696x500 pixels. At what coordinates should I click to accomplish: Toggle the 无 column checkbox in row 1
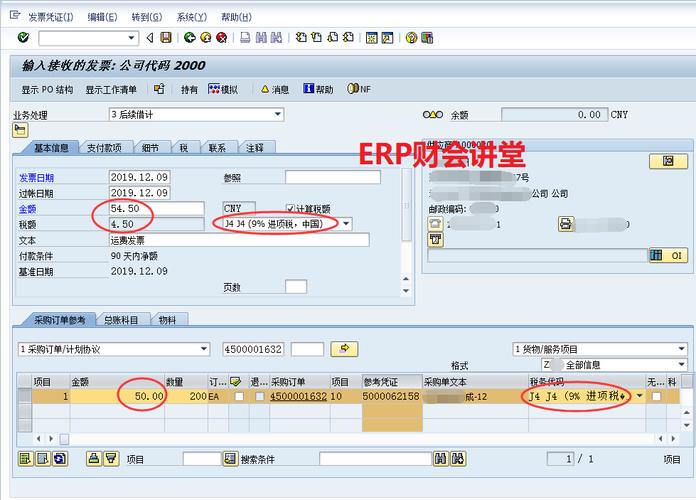656,396
